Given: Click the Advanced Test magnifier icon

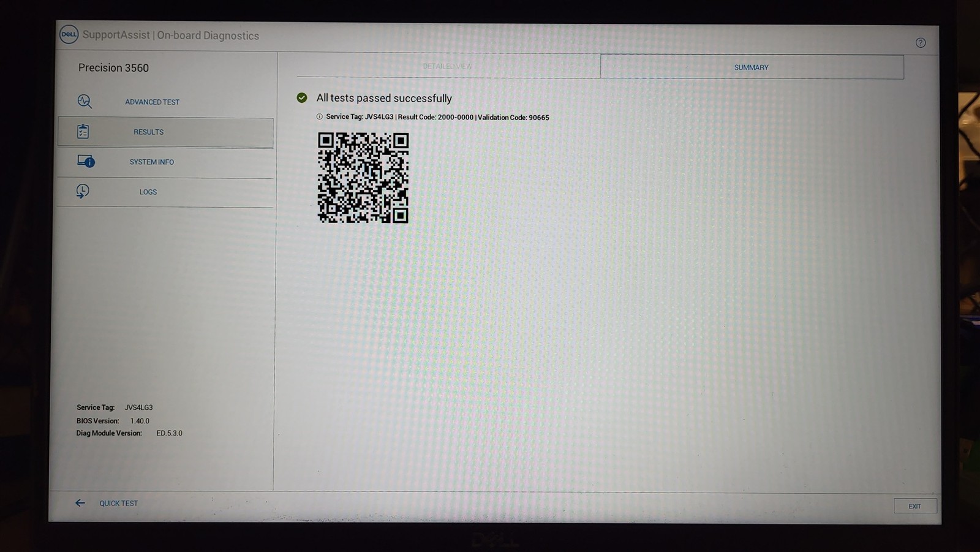Looking at the screenshot, I should point(85,101).
